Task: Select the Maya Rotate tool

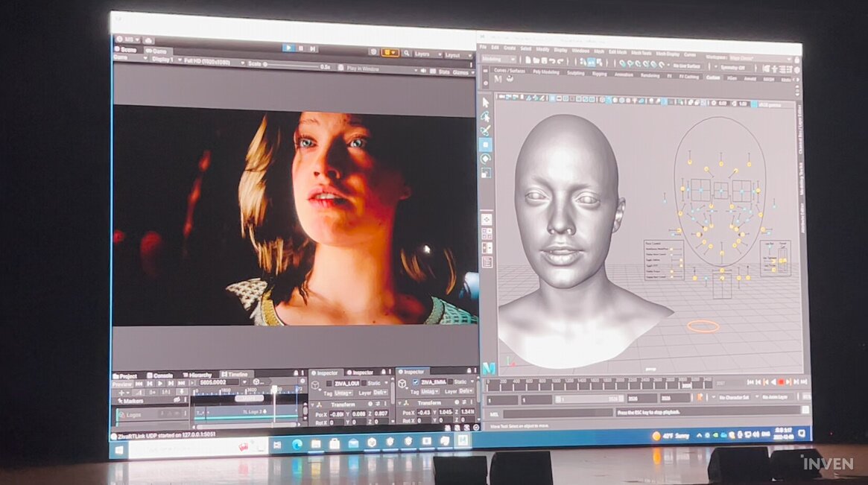Action: pos(486,159)
